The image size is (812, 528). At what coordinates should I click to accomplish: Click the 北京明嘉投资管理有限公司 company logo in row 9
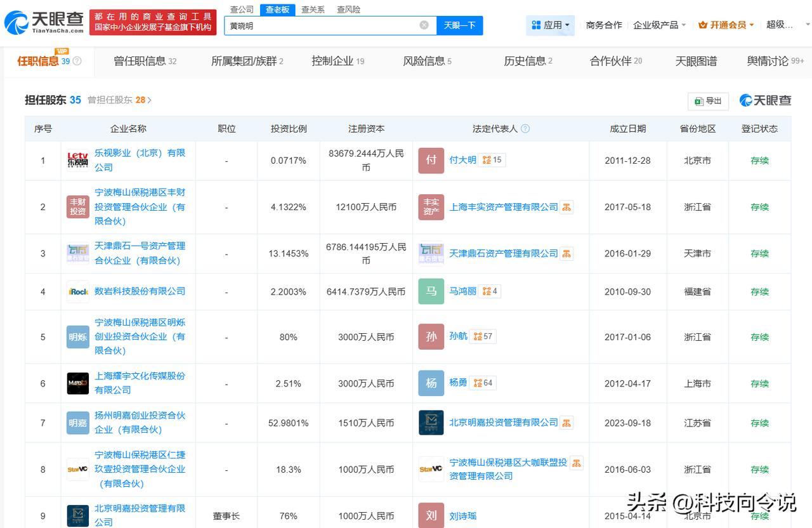click(x=78, y=515)
